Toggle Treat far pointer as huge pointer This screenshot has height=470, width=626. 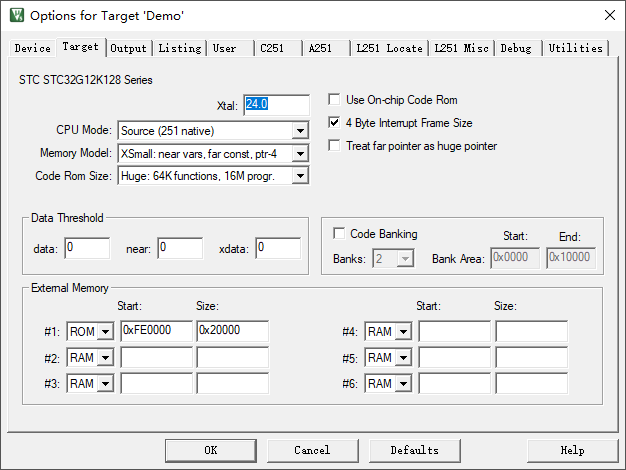[335, 146]
